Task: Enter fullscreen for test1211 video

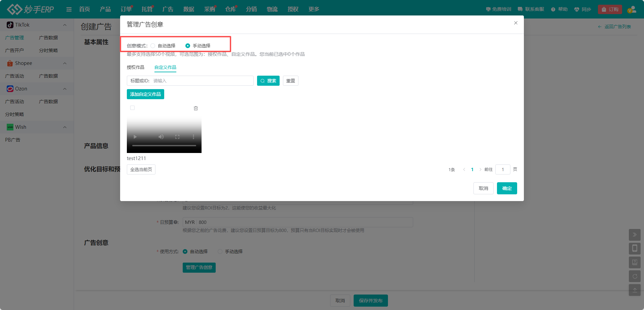Action: point(177,137)
